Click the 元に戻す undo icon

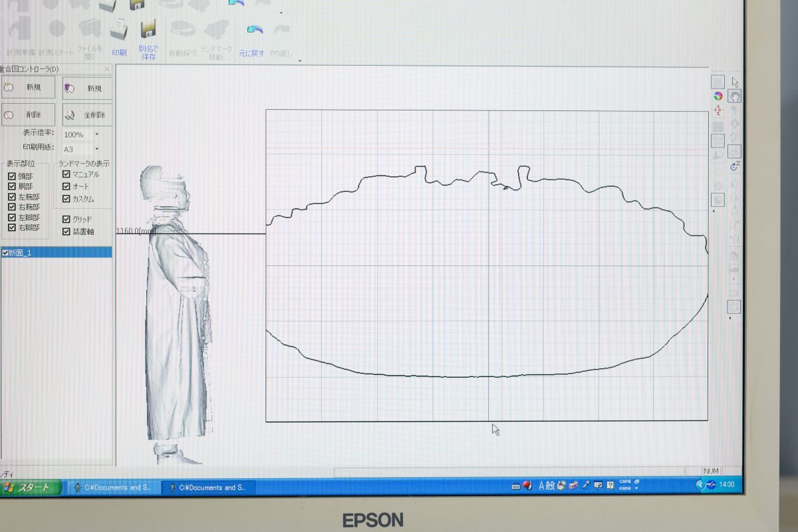254,30
